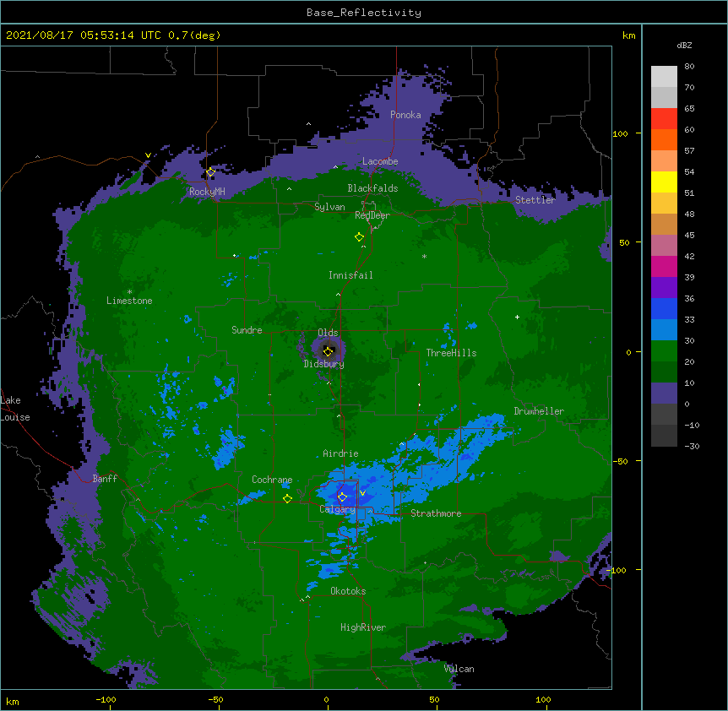Screen dimensions: 728x711
Task: Click the km unit label at bottom left
Action: [x=13, y=701]
